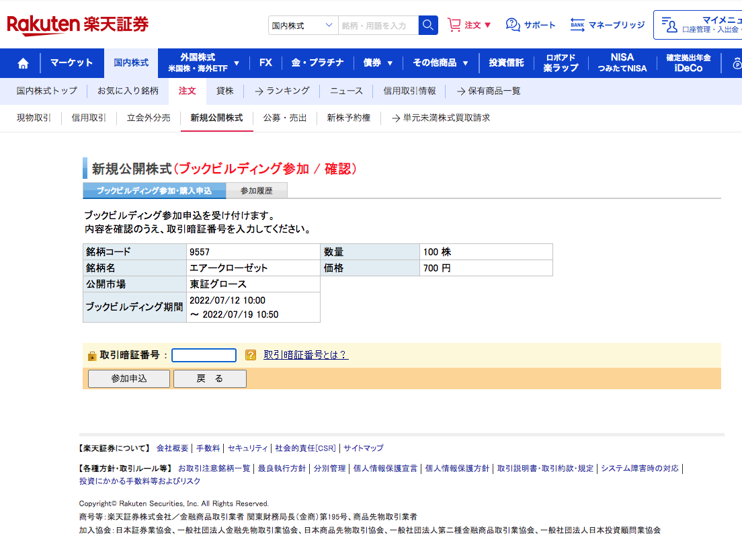The height and width of the screenshot is (560, 742).
Task: Select 公募・売出 in the sub navigation
Action: click(285, 118)
